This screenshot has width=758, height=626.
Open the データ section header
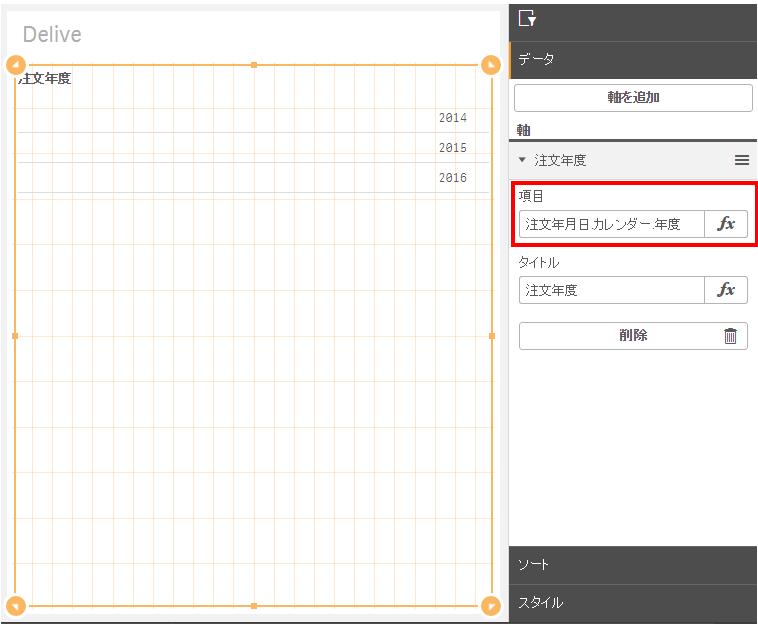coord(632,59)
